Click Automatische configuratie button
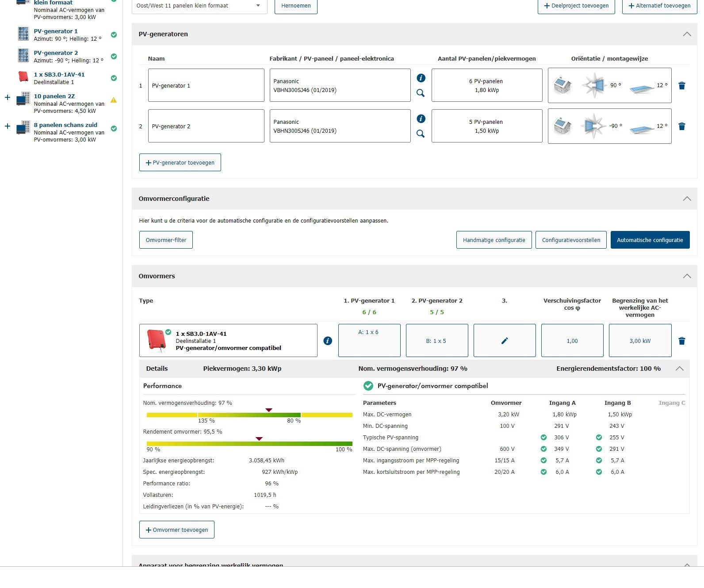The image size is (704, 588). coord(650,240)
